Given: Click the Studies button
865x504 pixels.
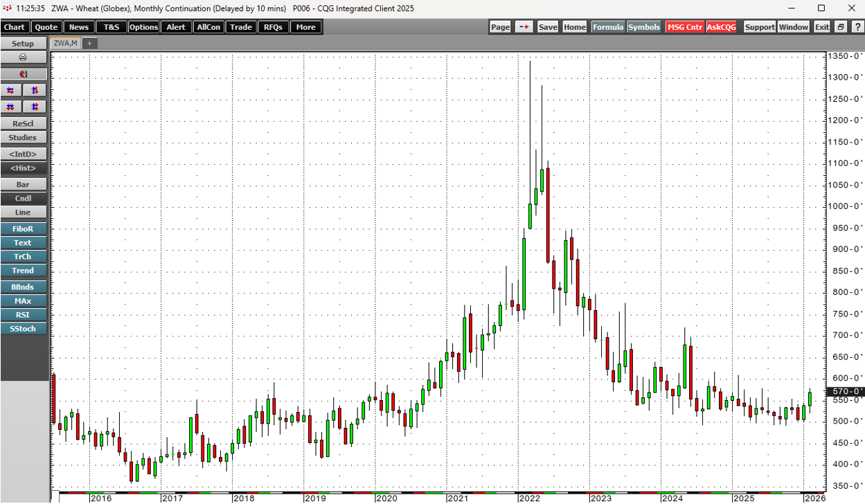Looking at the screenshot, I should [x=23, y=138].
